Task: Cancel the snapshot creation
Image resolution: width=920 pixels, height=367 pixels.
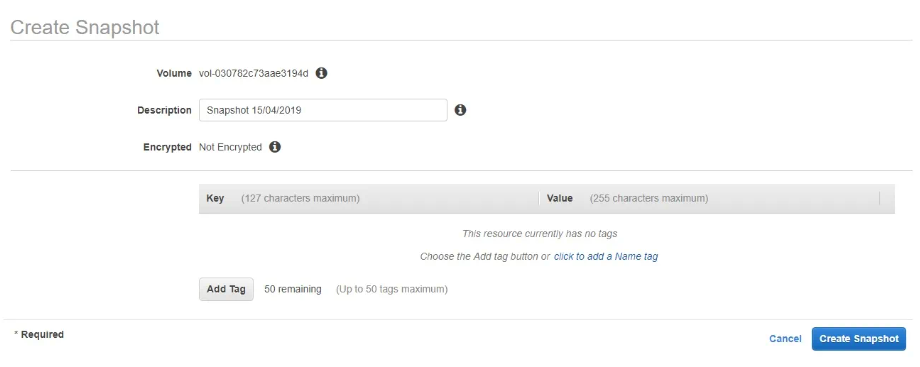Action: click(785, 339)
